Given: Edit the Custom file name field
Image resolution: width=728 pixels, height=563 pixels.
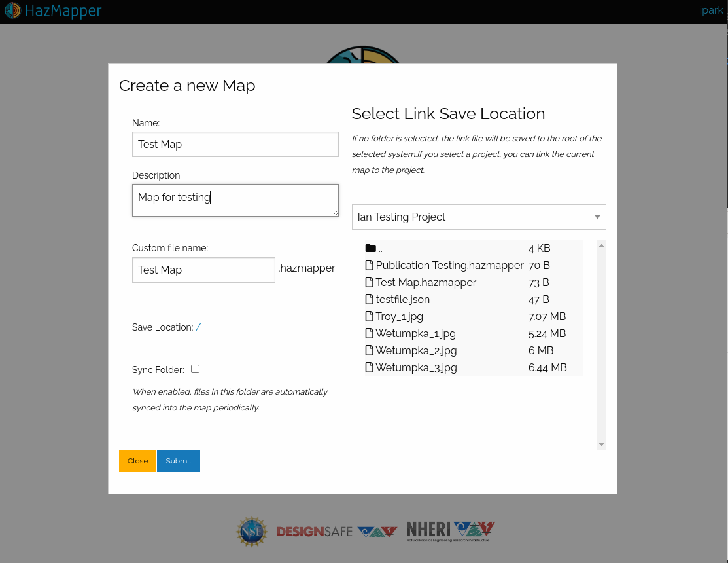Looking at the screenshot, I should click(203, 270).
